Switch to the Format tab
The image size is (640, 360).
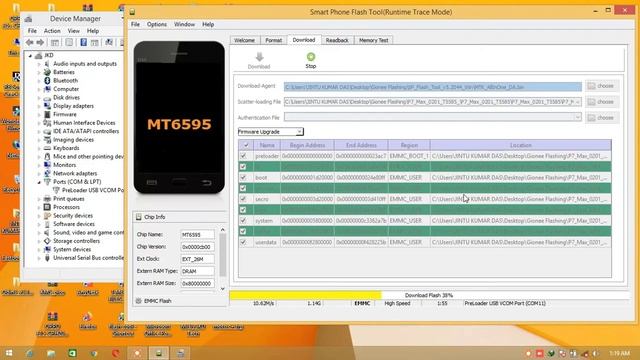[273, 40]
